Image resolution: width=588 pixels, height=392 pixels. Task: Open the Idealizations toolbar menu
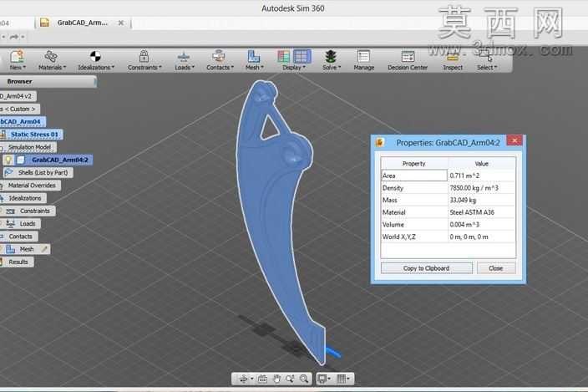click(95, 60)
